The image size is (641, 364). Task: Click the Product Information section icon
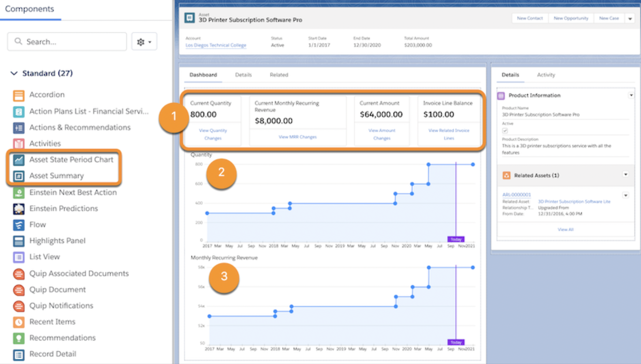[x=501, y=95]
